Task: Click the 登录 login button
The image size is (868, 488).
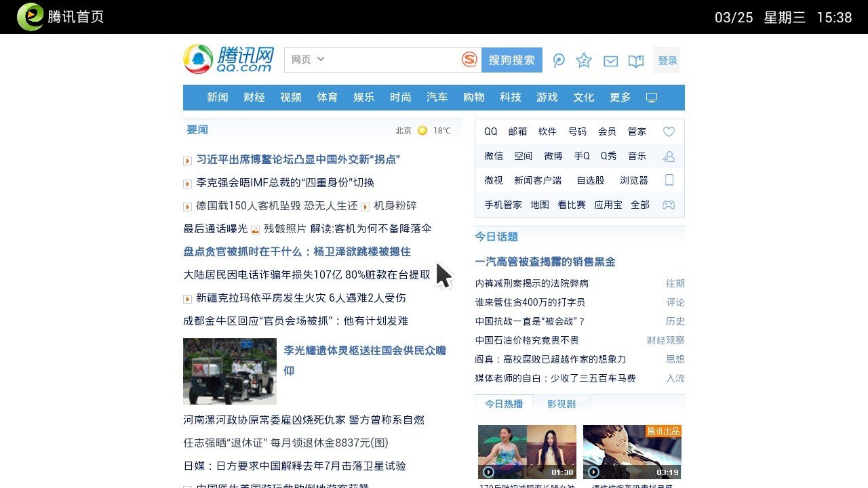Action: [x=667, y=60]
